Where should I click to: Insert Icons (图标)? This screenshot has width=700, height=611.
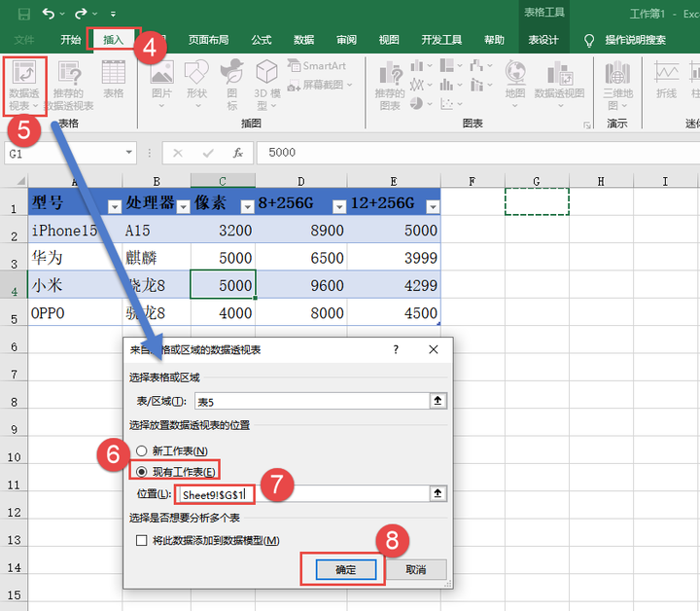[x=231, y=85]
